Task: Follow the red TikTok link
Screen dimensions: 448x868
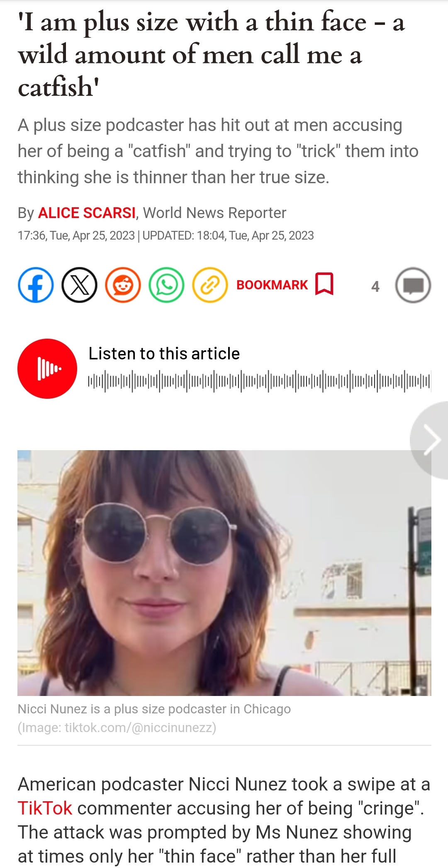Action: tap(45, 808)
